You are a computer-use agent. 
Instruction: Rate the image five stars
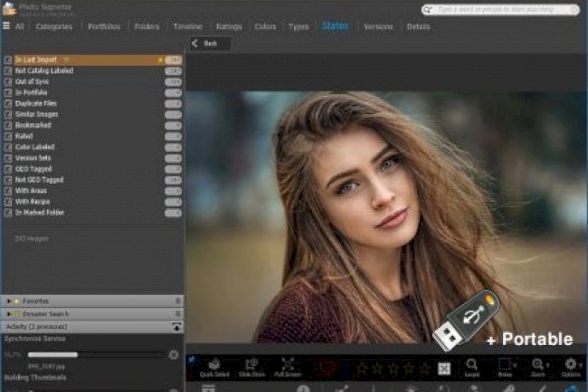click(x=424, y=368)
